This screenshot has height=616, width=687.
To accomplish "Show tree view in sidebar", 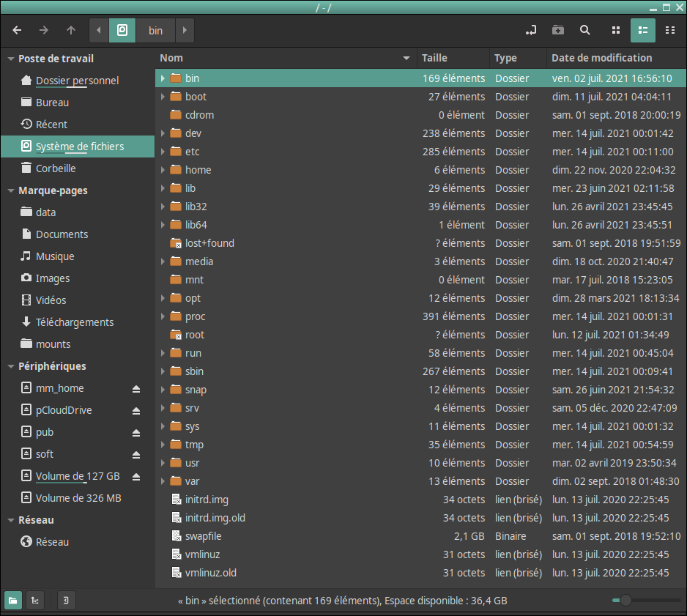I will click(x=34, y=601).
